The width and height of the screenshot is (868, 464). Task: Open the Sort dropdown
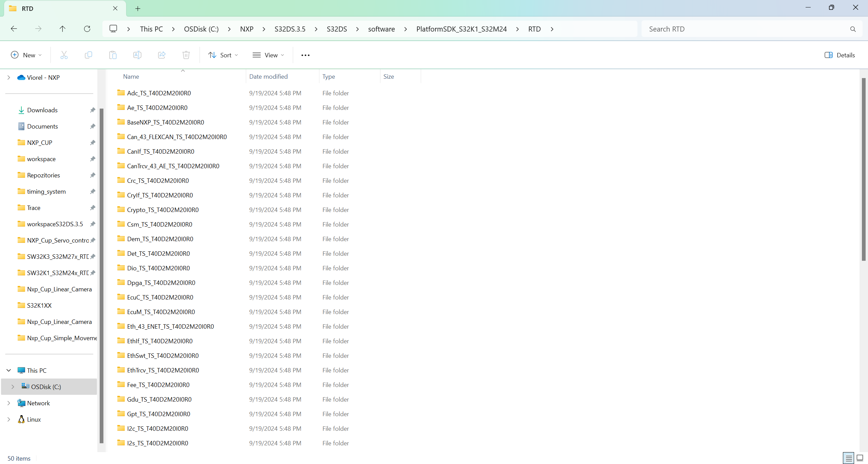tap(223, 55)
